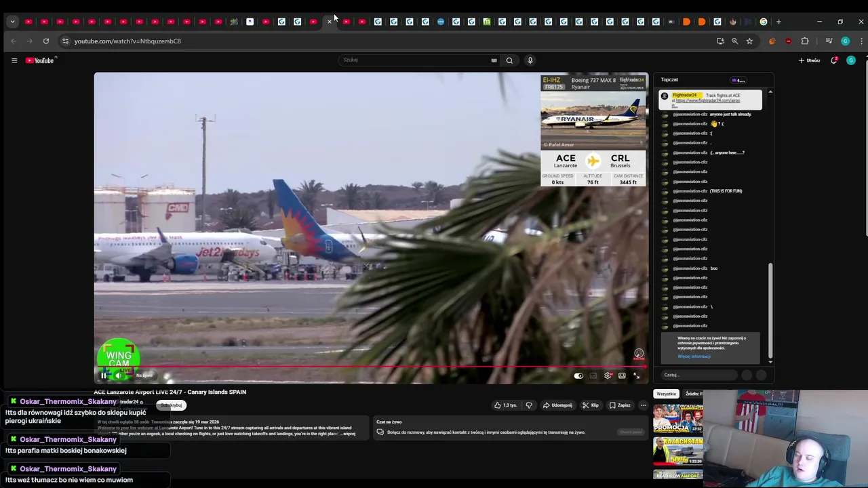Dislike the video with thumbs down
The height and width of the screenshot is (488, 868).
[529, 405]
